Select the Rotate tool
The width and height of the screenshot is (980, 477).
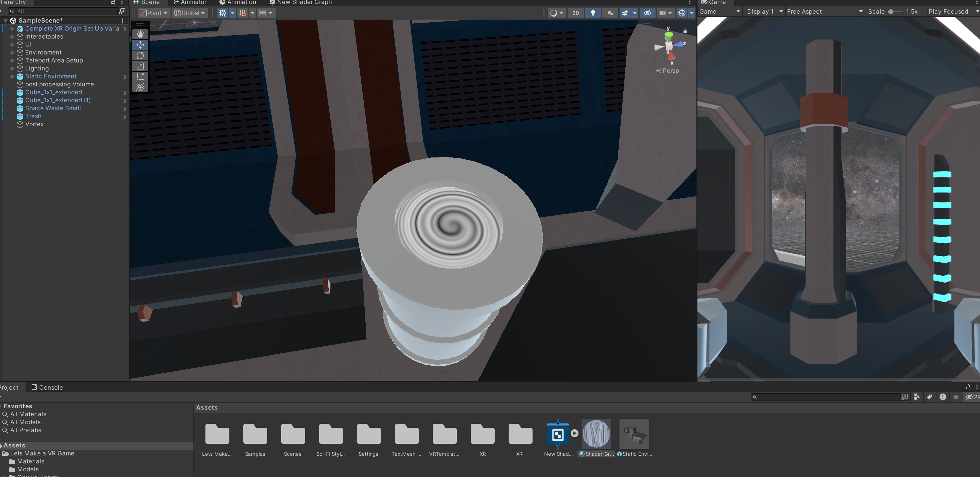140,55
